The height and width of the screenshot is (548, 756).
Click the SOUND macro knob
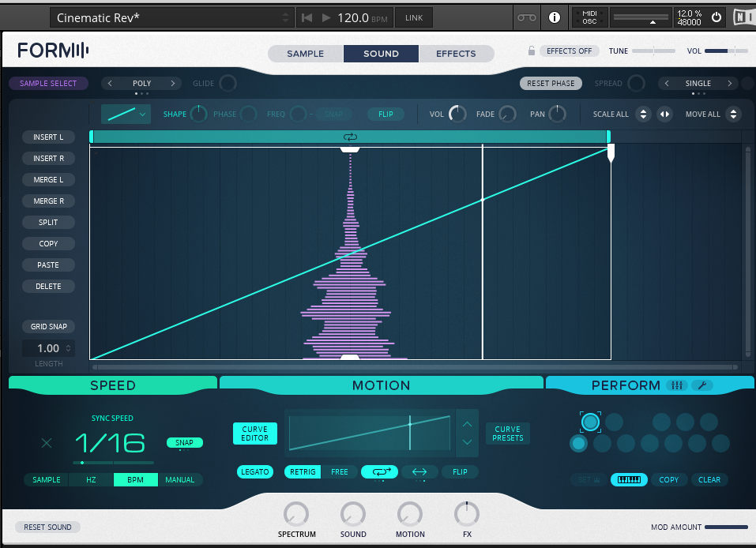353,514
